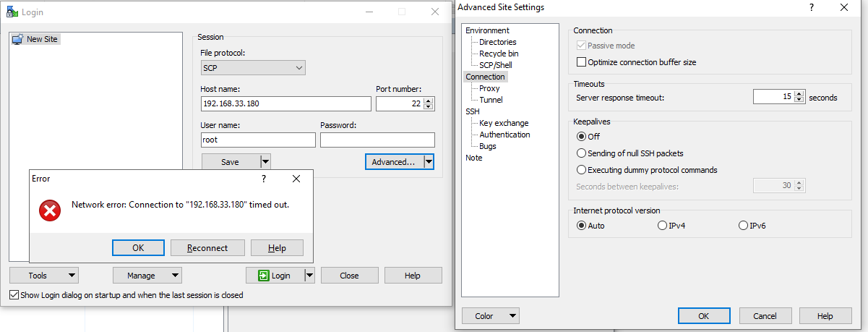
Task: Click the WinSCP Login window title icon
Action: pyautogui.click(x=11, y=12)
